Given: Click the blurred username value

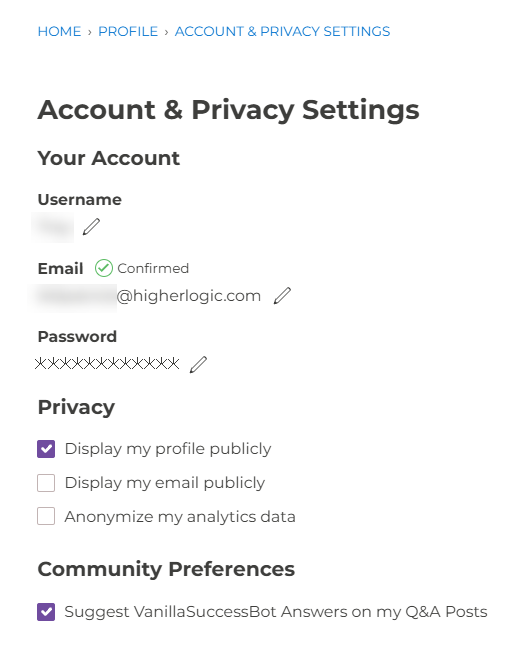Looking at the screenshot, I should click(x=53, y=227).
